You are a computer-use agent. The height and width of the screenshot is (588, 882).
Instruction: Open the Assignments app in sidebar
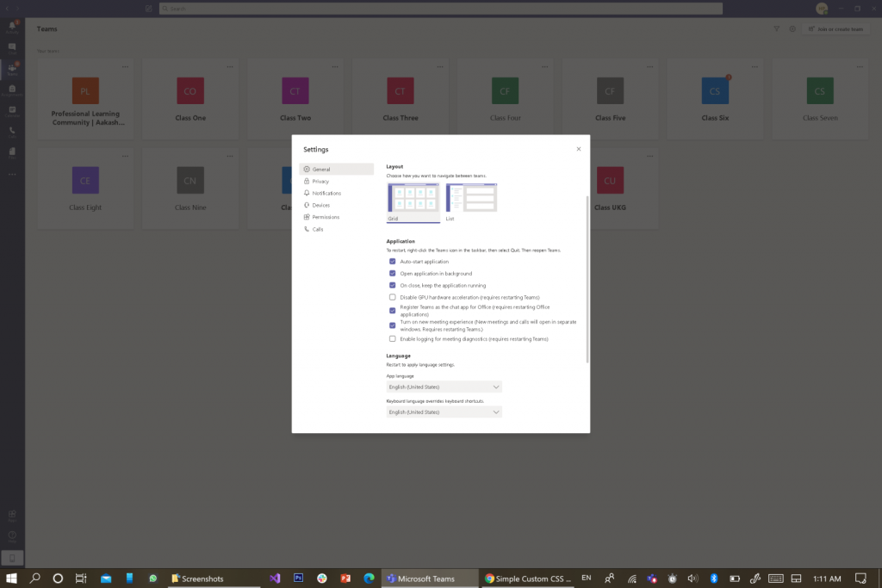click(12, 90)
